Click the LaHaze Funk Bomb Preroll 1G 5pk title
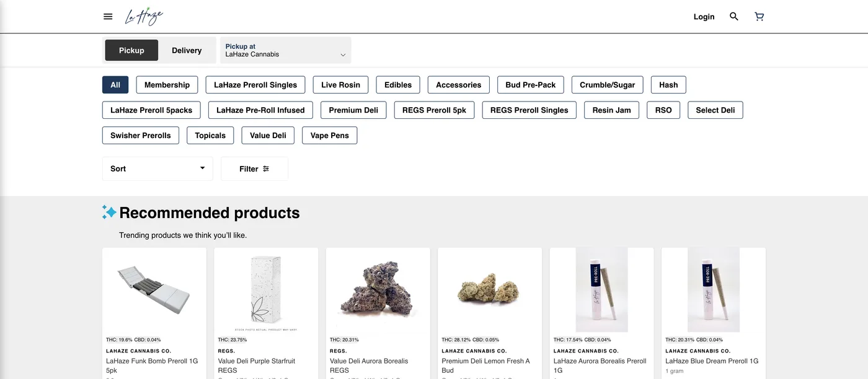 [x=152, y=365]
